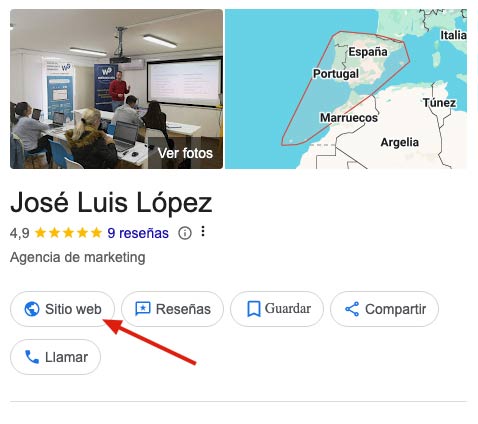This screenshot has width=478, height=424.
Task: Click the Compartir button text
Action: pos(396,309)
